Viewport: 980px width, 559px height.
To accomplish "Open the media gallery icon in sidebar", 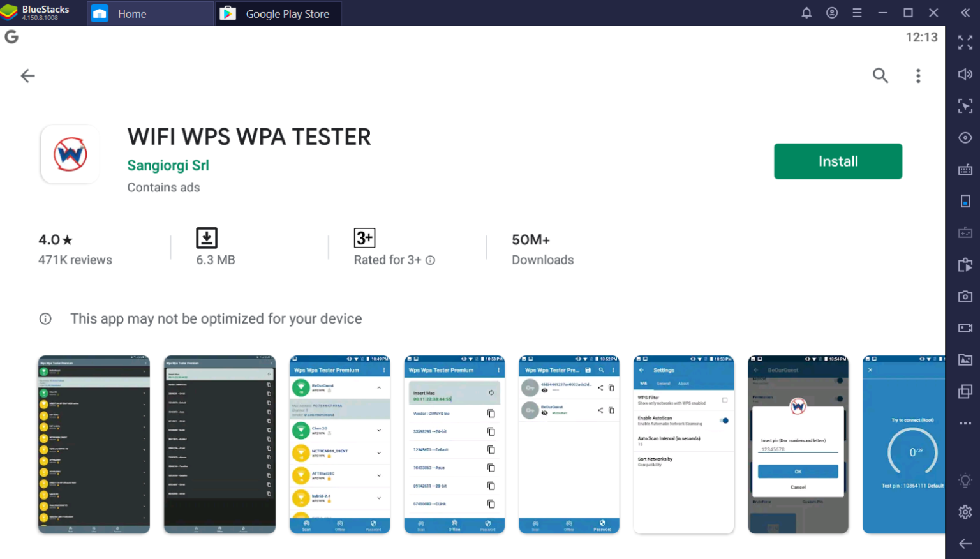I will pos(965,360).
